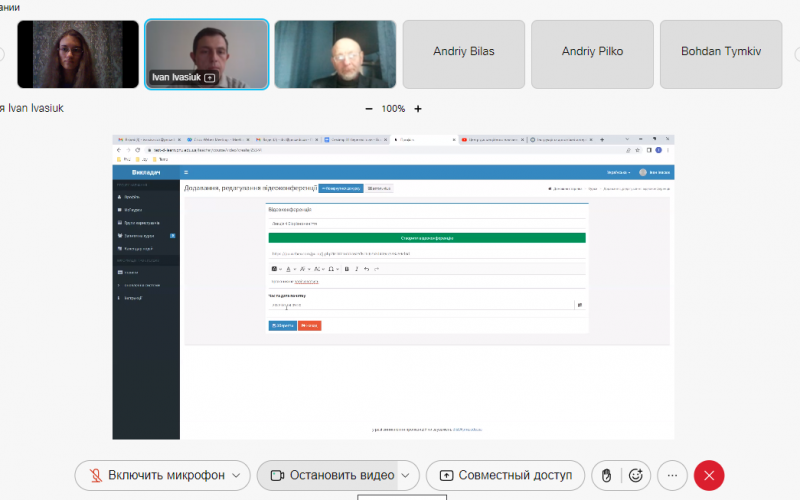Click the raise hand icon

pyautogui.click(x=605, y=476)
